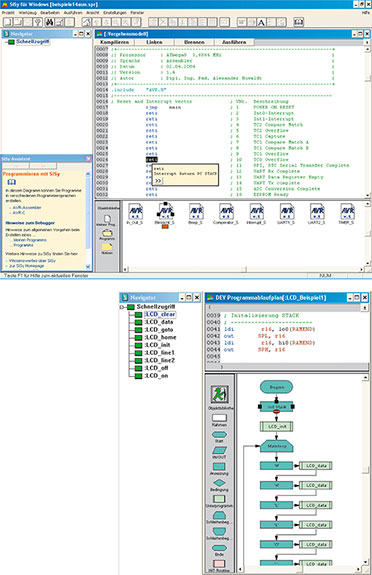Select the :LCD_off tree item
This screenshot has height=575, width=372.
point(156,368)
